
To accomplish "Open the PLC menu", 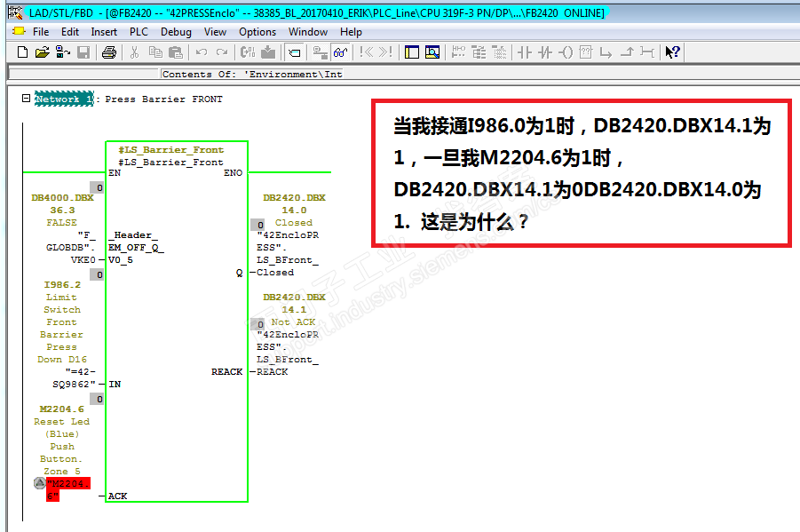I will coord(139,32).
